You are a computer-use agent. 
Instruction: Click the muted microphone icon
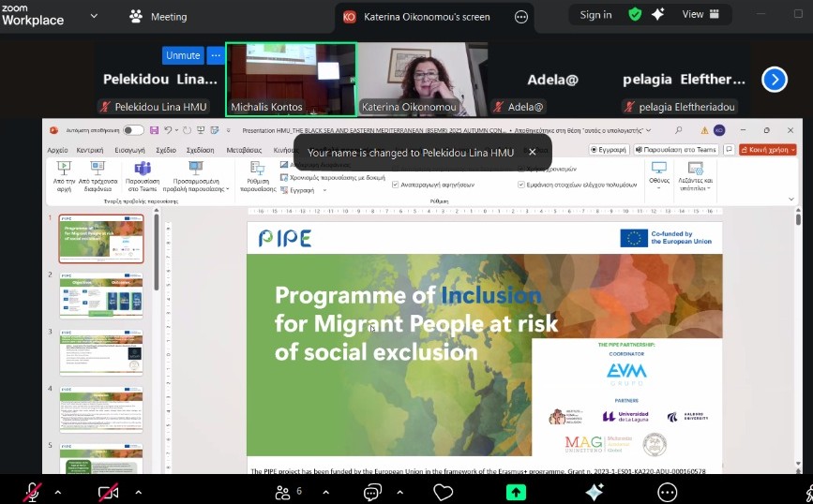click(32, 492)
